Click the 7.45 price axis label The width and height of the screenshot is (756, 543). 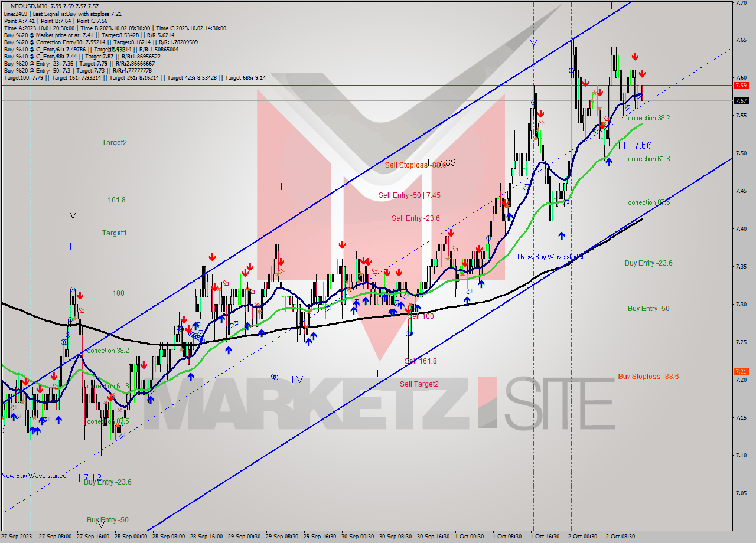coord(741,191)
